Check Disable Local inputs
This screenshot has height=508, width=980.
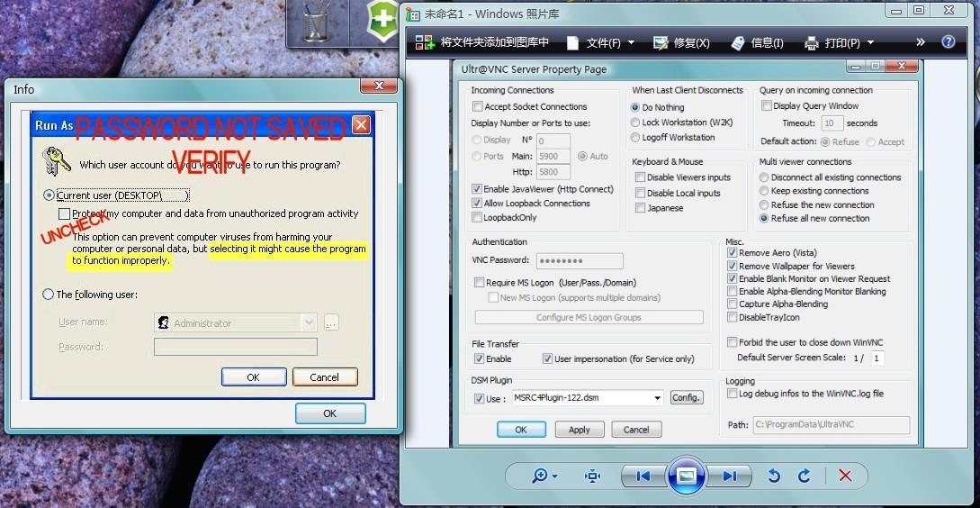(x=640, y=193)
